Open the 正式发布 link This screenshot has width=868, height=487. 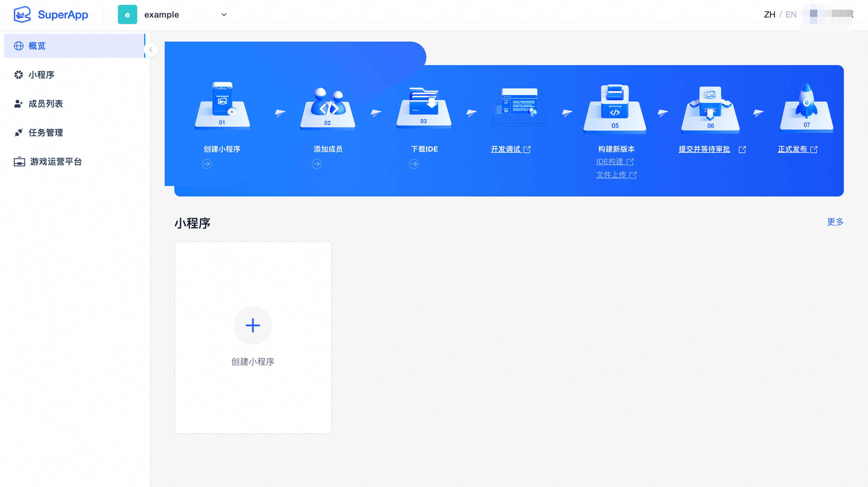coord(793,149)
